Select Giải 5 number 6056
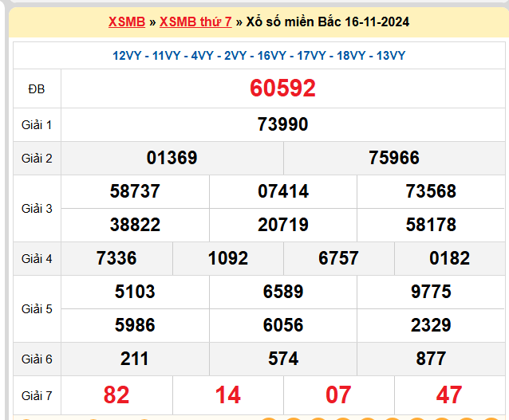509x420 pixels. point(283,325)
